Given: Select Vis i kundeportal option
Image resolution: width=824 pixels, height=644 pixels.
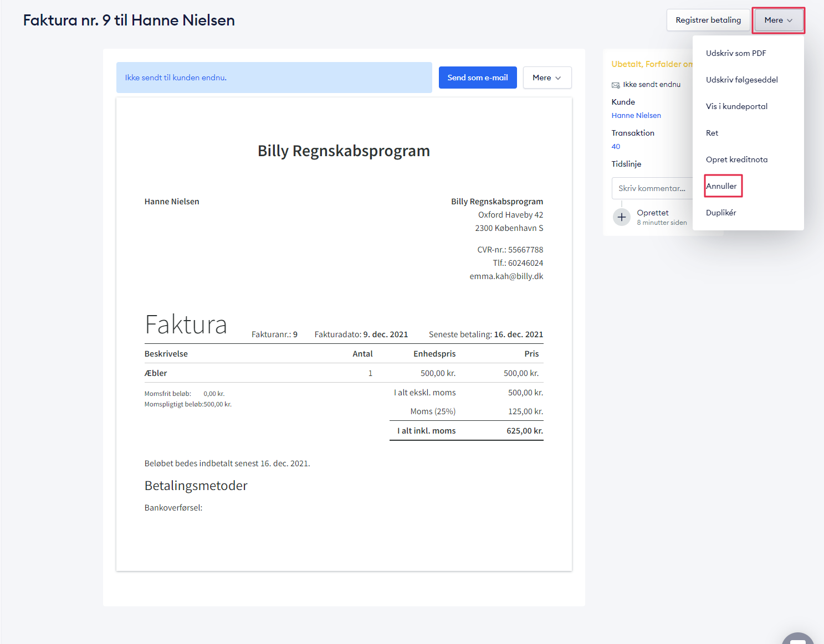Looking at the screenshot, I should 736,106.
